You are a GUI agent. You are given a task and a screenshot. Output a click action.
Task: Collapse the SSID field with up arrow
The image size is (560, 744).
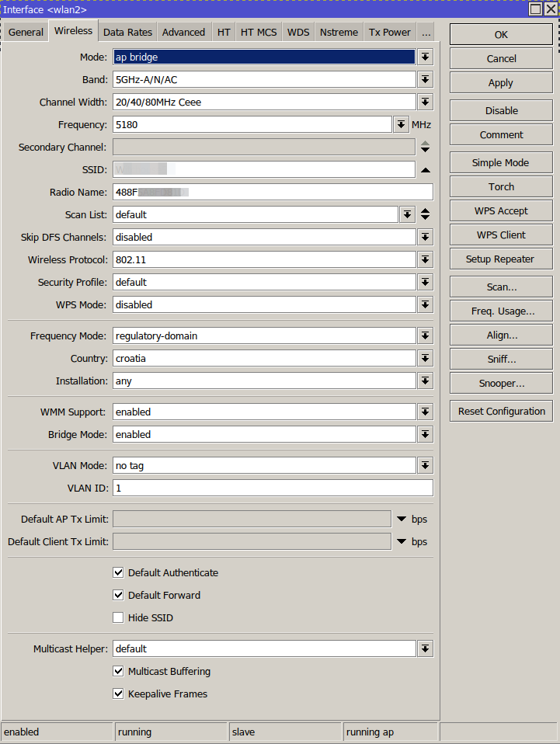pyautogui.click(x=425, y=170)
